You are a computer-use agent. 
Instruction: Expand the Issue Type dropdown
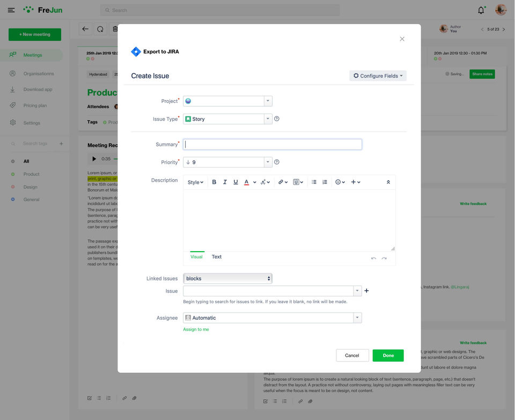click(x=268, y=119)
